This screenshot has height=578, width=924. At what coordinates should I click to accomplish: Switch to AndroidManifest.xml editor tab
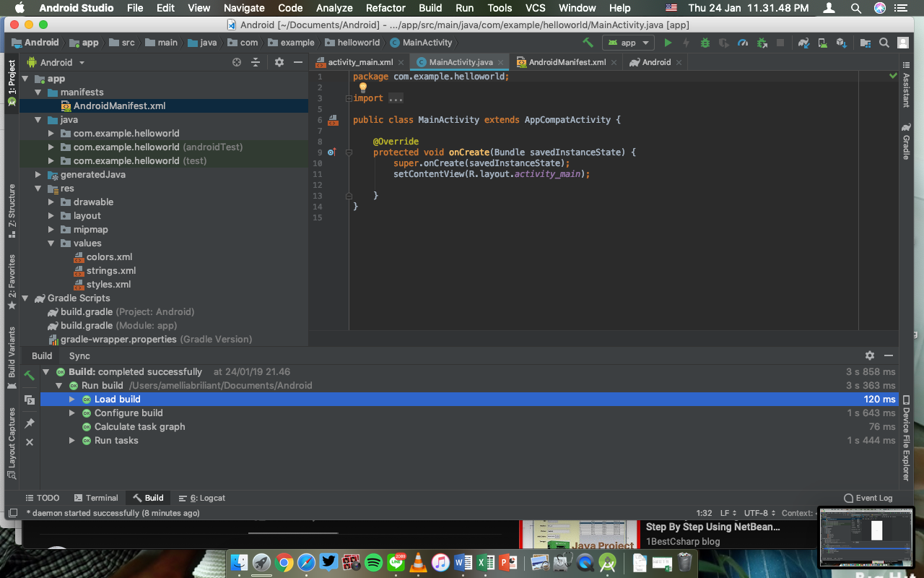pyautogui.click(x=567, y=62)
